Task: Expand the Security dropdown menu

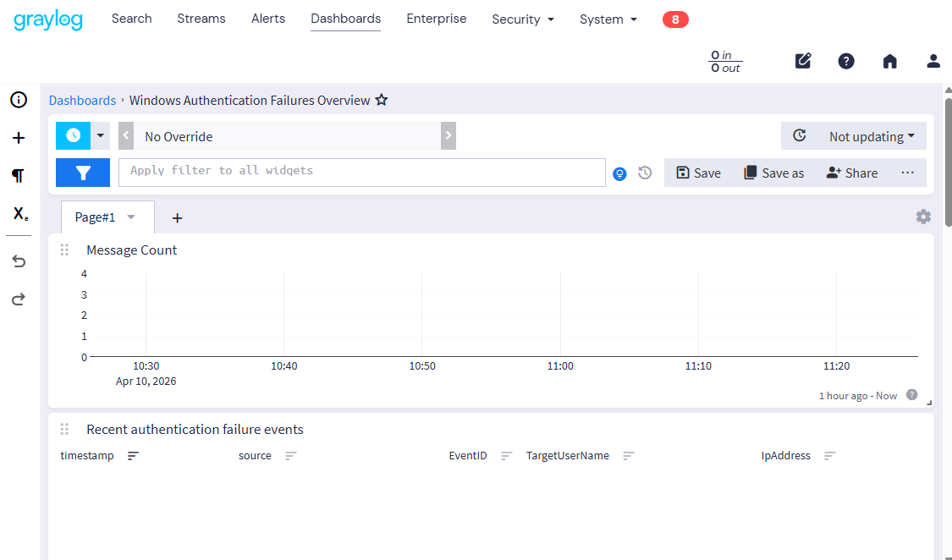Action: coord(523,19)
